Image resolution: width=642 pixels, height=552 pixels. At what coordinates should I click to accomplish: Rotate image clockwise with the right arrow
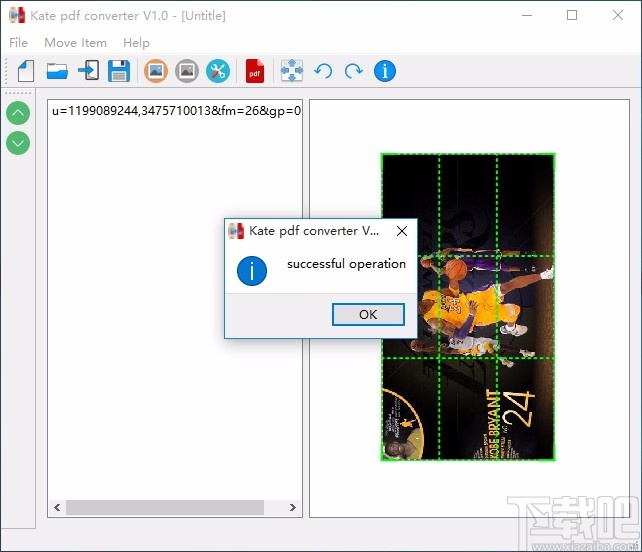[x=353, y=71]
